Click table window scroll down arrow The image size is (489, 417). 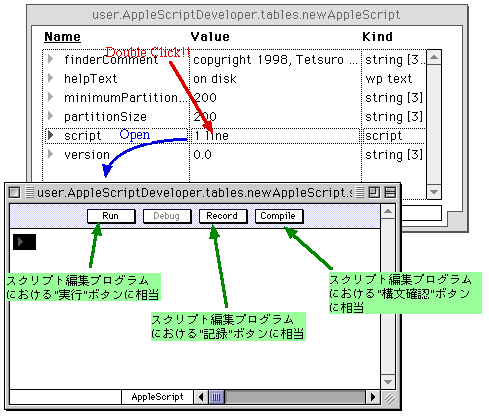434,192
